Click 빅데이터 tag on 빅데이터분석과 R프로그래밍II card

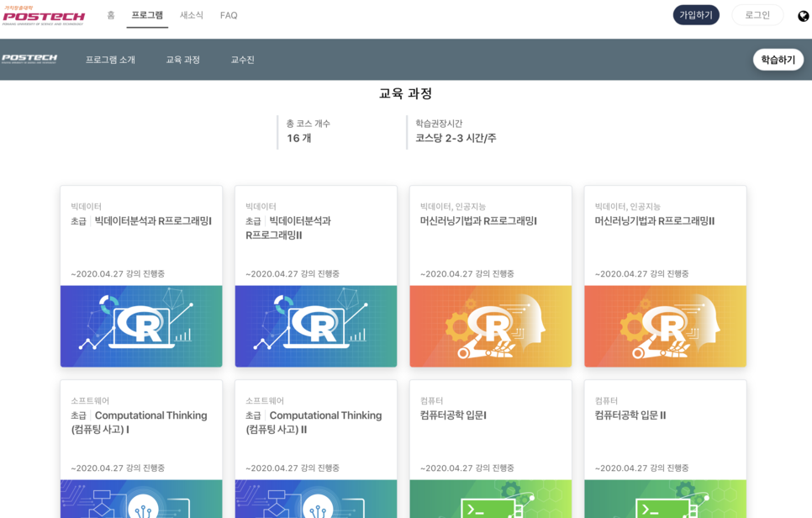[261, 206]
